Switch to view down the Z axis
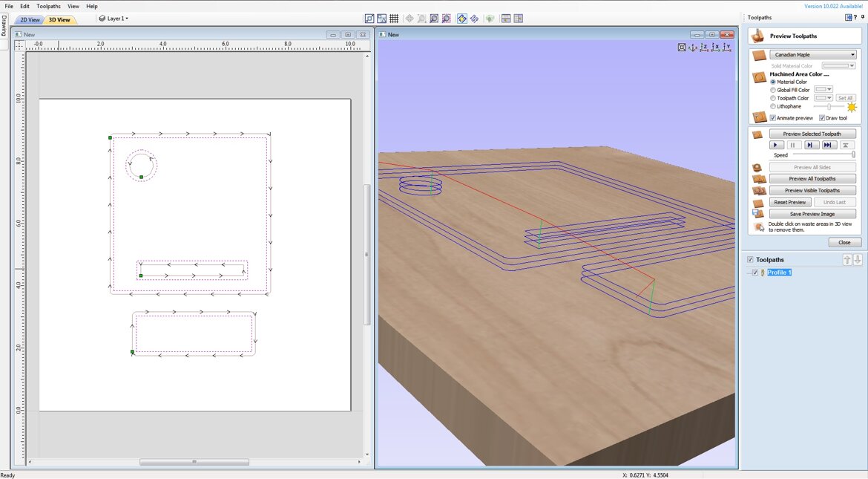The height and width of the screenshot is (479, 868). click(x=705, y=48)
